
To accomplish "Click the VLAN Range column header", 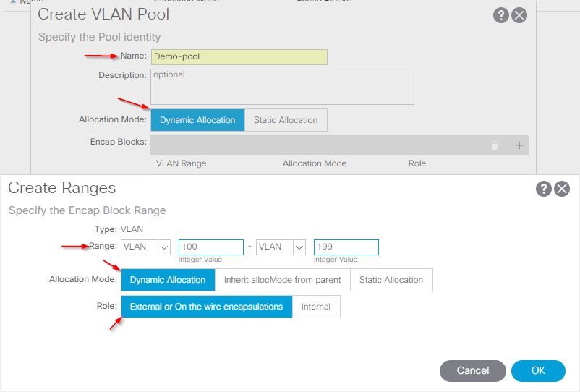I will (182, 163).
